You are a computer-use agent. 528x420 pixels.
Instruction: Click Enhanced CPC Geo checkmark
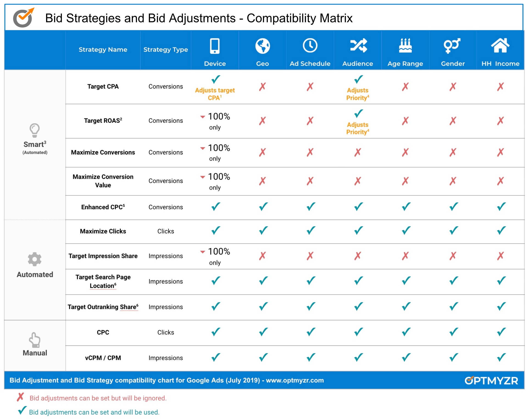coord(263,207)
